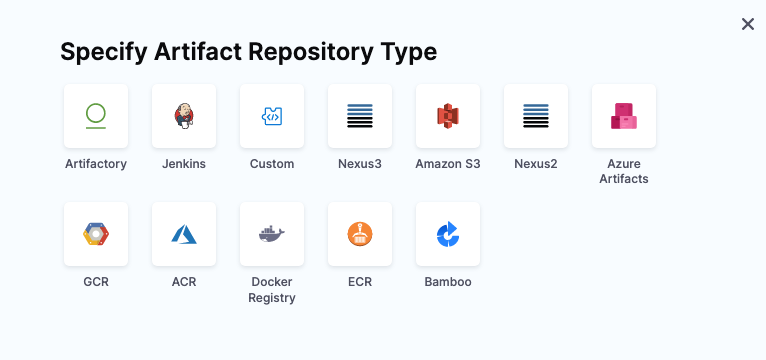Pick the Custom code icon tile

pyautogui.click(x=272, y=116)
